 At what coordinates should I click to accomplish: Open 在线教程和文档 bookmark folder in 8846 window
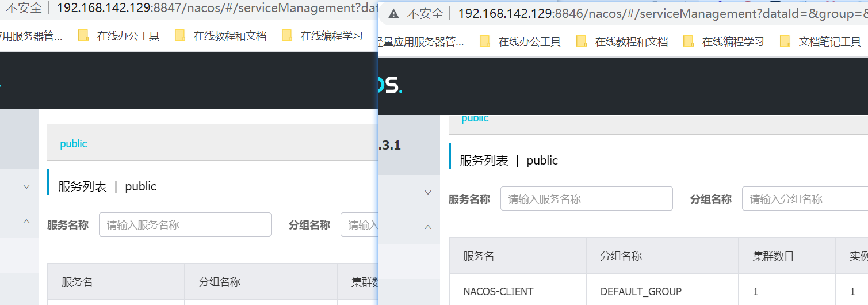click(621, 41)
